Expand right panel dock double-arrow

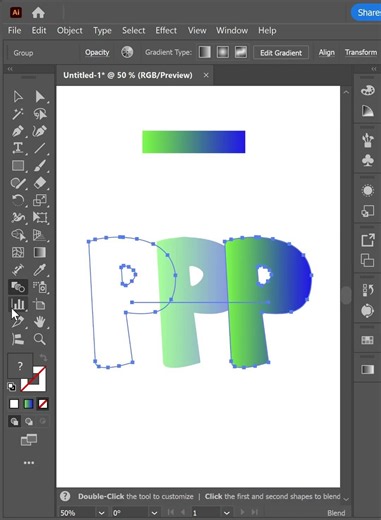tap(374, 69)
